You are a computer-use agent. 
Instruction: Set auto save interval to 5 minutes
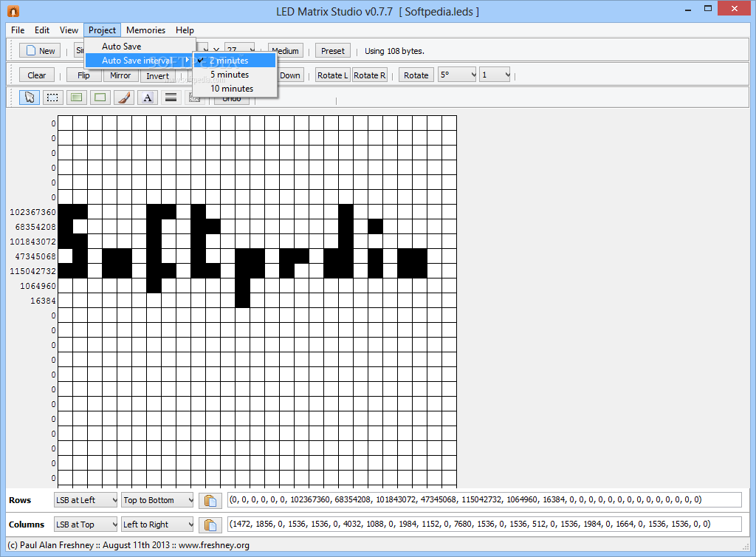click(235, 75)
